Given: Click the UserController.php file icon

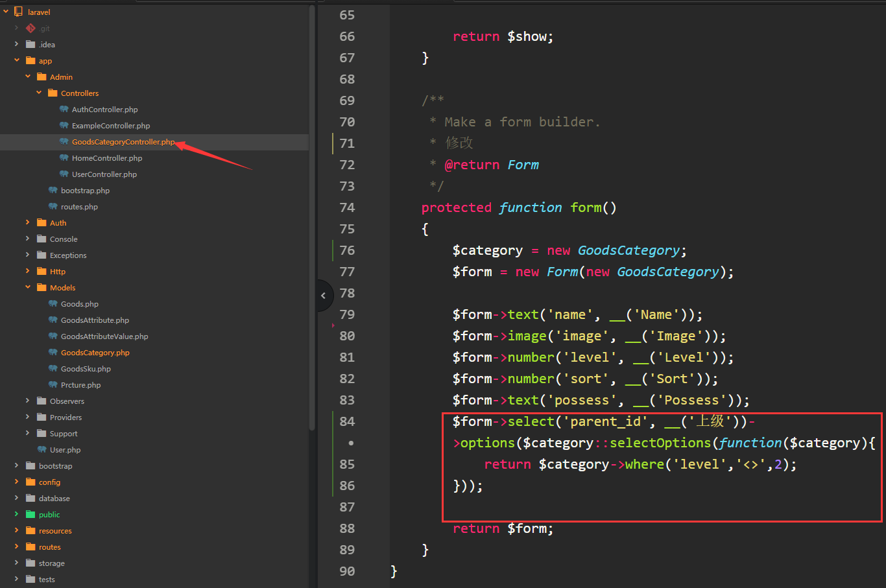Looking at the screenshot, I should click(64, 174).
